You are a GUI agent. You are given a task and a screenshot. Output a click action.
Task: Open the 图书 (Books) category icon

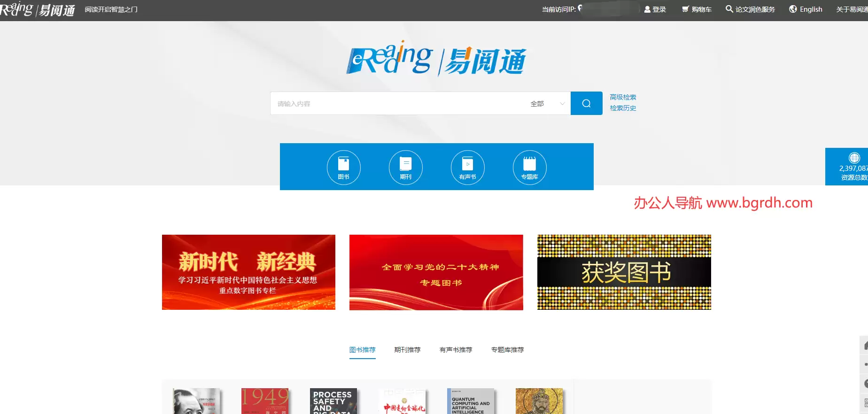pos(343,167)
